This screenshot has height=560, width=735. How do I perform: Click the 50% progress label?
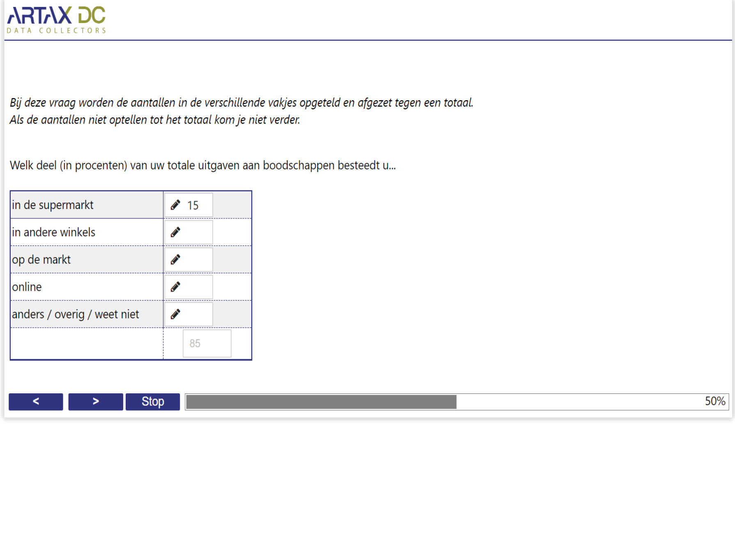click(714, 402)
